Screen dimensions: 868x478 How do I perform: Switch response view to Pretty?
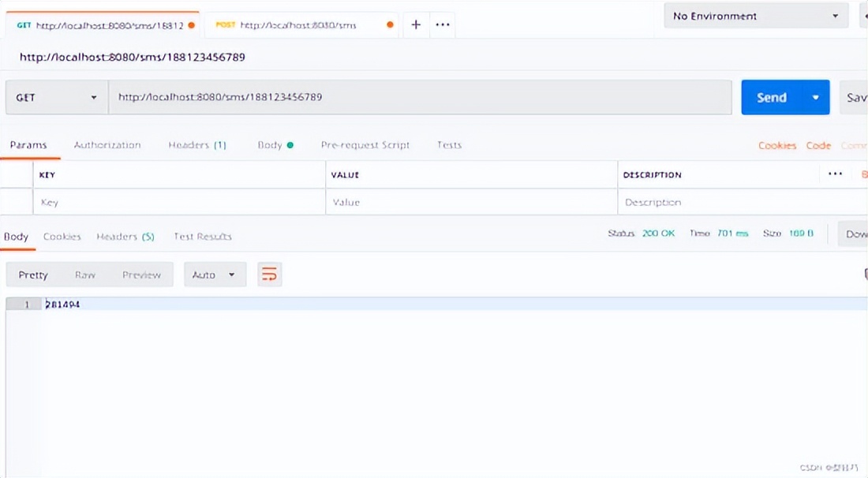[33, 274]
